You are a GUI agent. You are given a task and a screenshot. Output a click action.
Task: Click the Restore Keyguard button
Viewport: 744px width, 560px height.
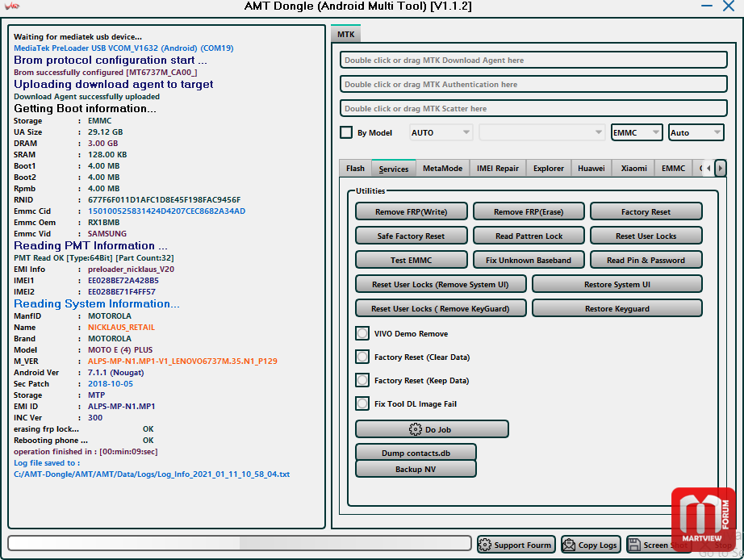[617, 308]
